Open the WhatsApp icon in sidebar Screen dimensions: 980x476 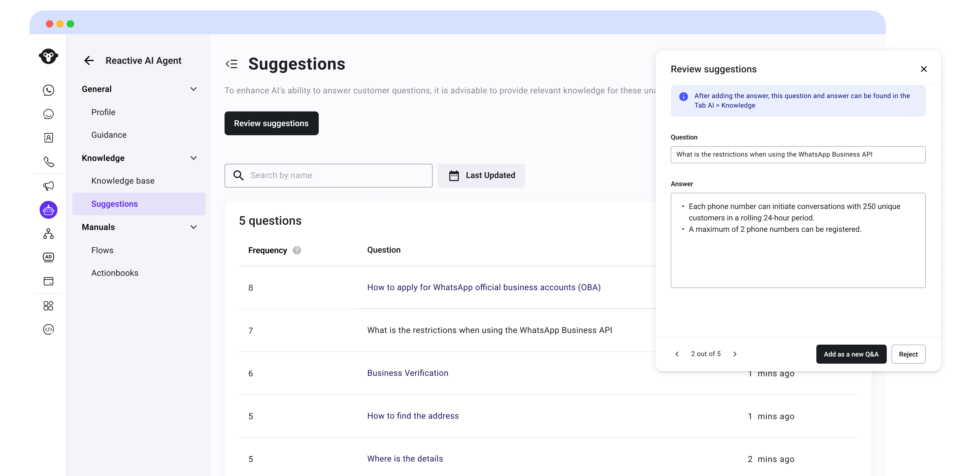click(48, 90)
